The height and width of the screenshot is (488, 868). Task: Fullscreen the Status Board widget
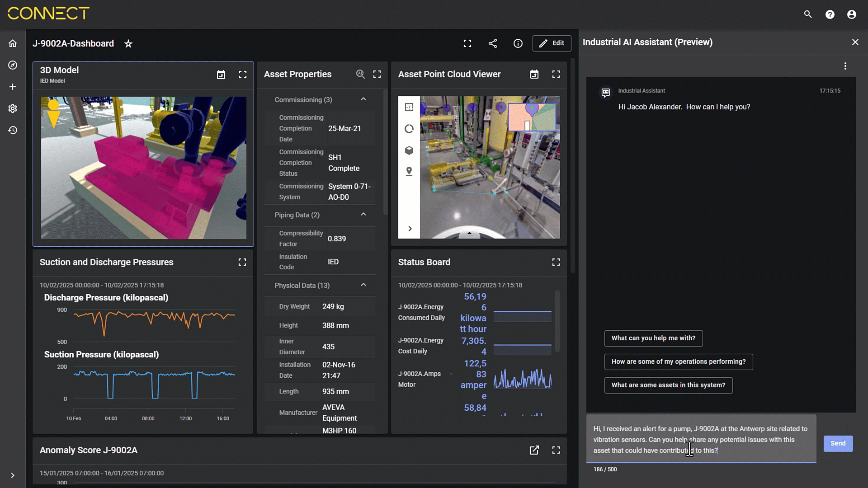click(556, 262)
